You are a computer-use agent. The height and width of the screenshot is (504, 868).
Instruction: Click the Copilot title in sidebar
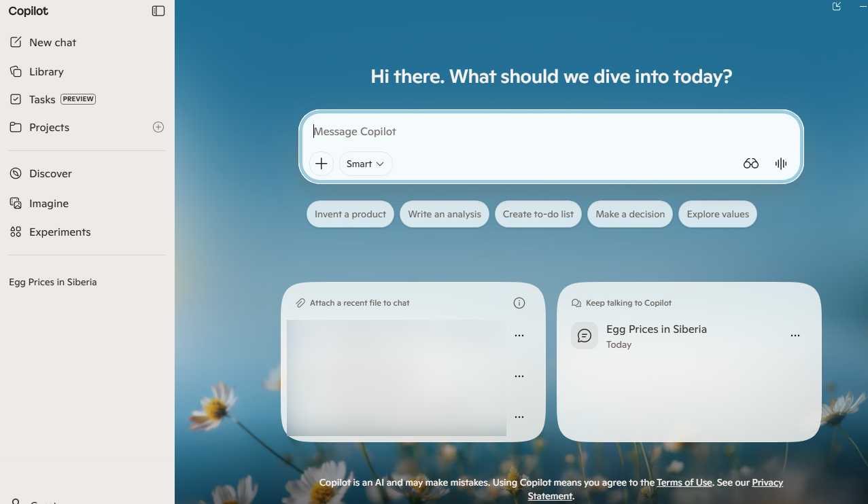point(29,11)
